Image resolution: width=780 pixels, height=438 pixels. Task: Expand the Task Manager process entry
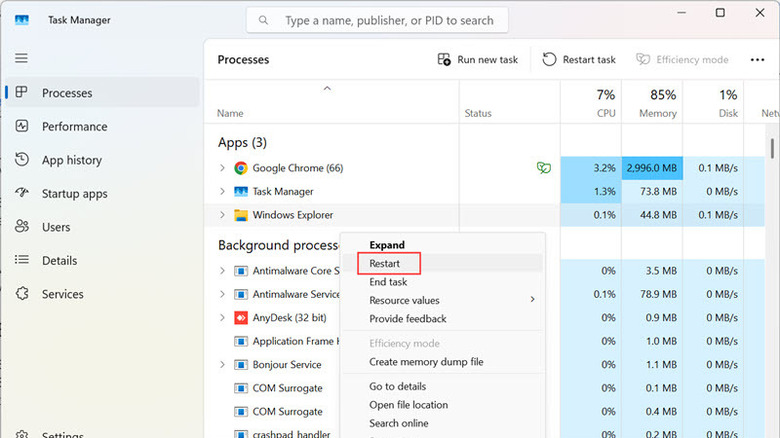tap(223, 191)
